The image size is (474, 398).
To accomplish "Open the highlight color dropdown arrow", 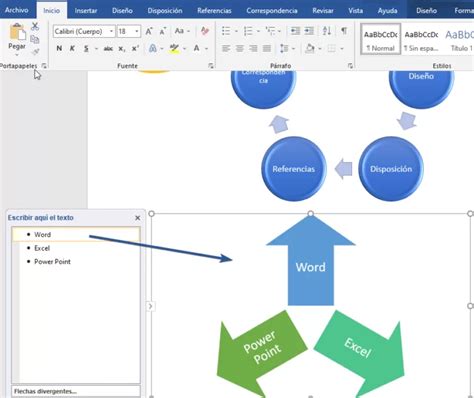I will point(184,49).
